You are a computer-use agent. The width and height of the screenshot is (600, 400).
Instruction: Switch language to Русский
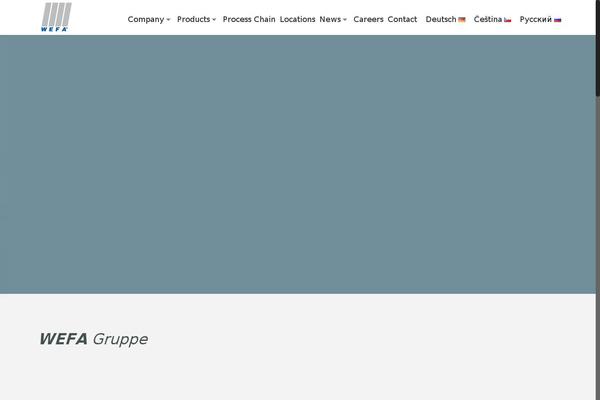(x=535, y=19)
